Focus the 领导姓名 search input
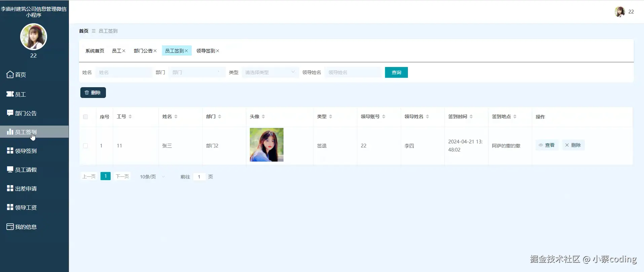 (x=353, y=72)
